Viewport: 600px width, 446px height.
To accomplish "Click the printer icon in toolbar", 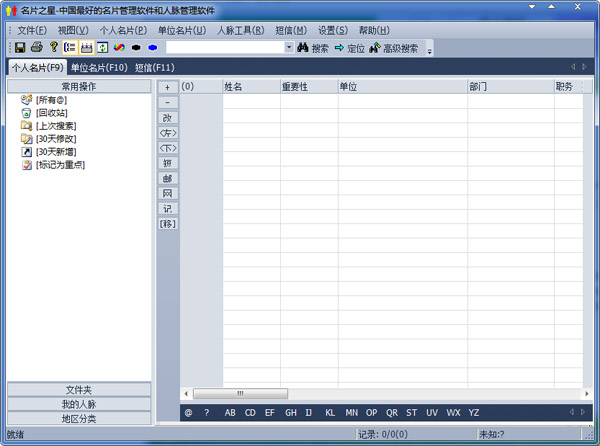I will point(37,47).
